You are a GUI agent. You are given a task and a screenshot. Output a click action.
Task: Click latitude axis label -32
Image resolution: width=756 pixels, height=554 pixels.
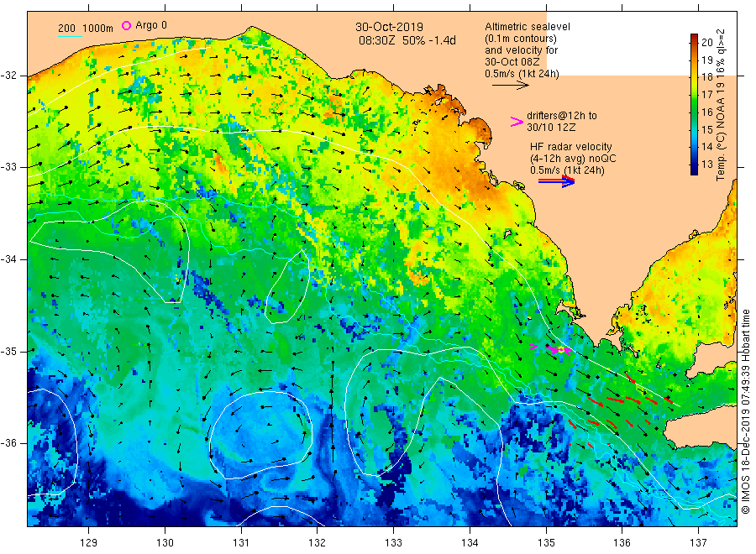(x=8, y=76)
